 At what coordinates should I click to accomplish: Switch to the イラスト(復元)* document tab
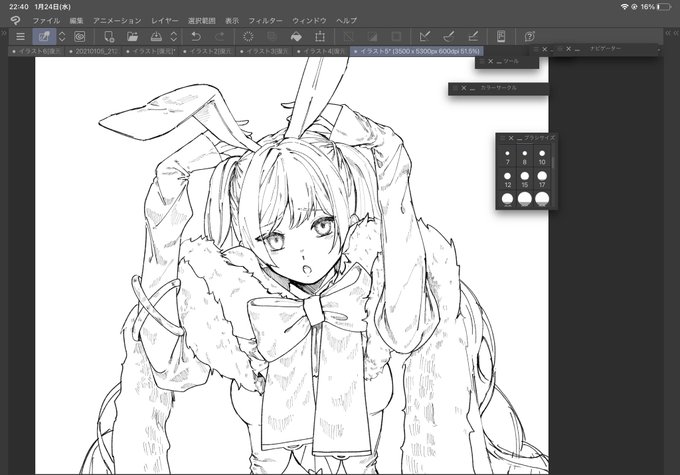point(150,51)
